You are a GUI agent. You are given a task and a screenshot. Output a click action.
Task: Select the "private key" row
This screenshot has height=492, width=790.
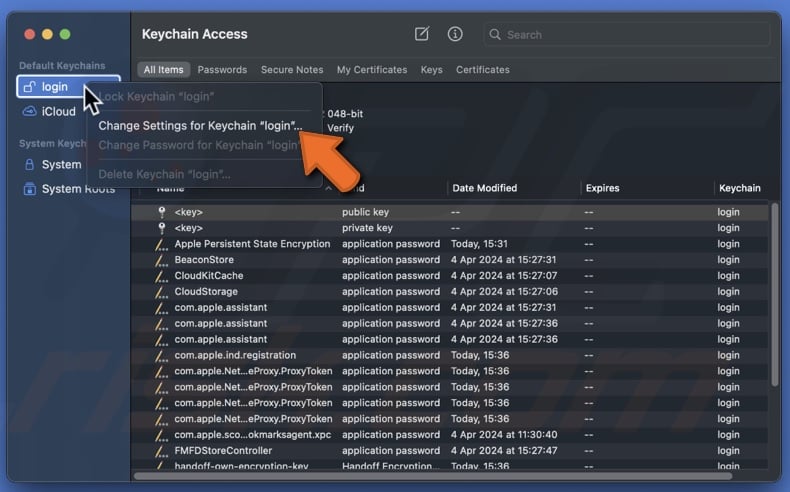(x=449, y=228)
